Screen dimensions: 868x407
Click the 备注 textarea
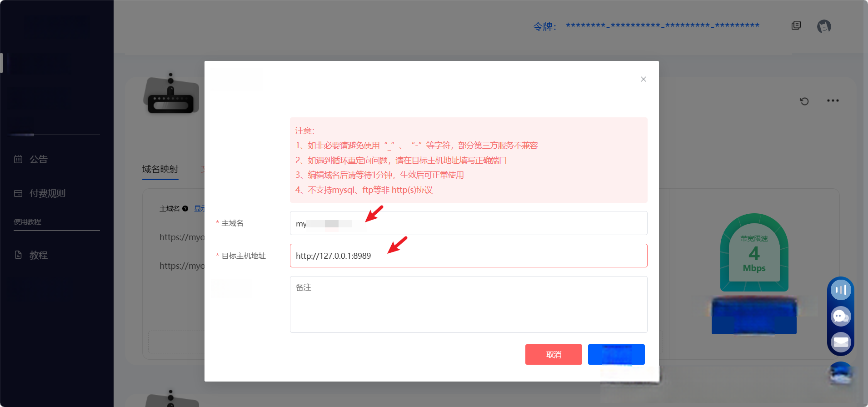469,304
